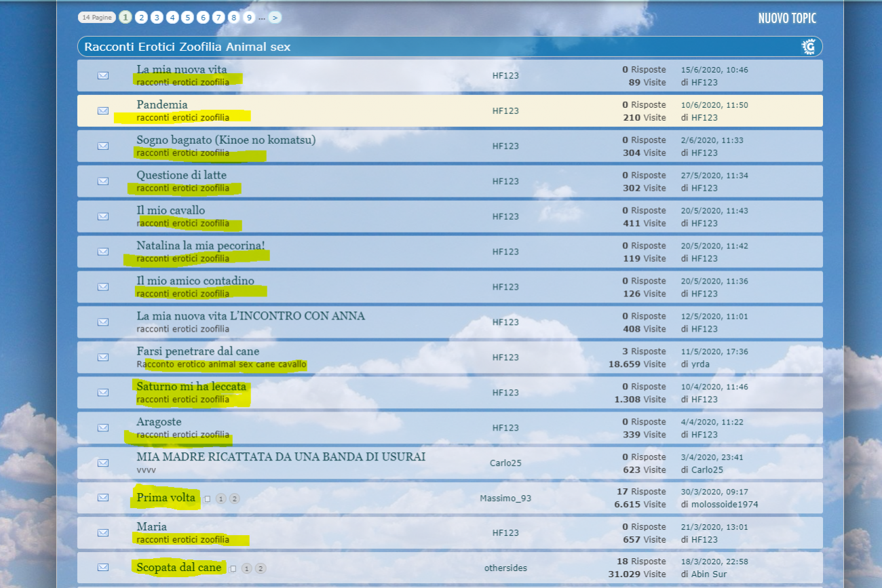Click the small page icon next to Prima volta

pyautogui.click(x=208, y=499)
